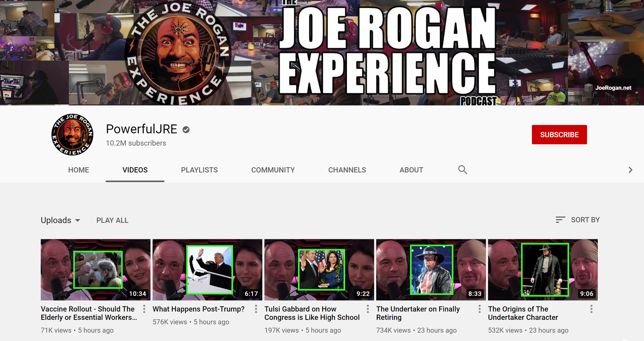Click the PowerfulJRE channel name
Screen dimensions: 644x341
coord(142,129)
